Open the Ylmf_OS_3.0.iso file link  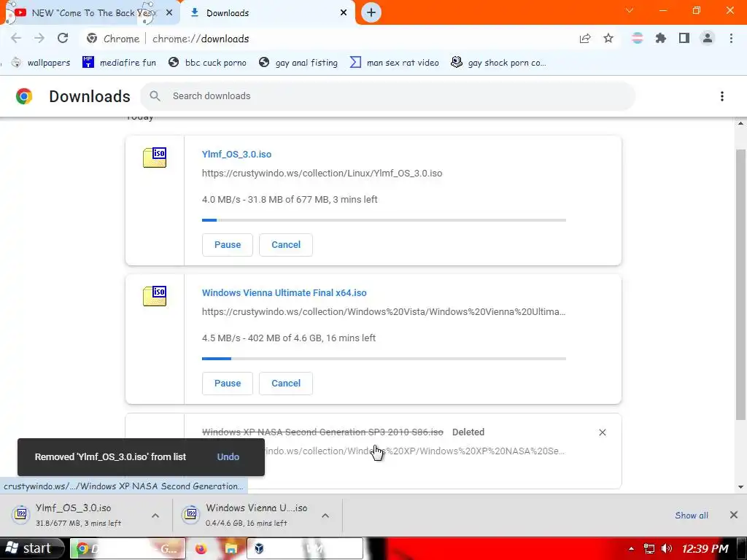(x=236, y=155)
